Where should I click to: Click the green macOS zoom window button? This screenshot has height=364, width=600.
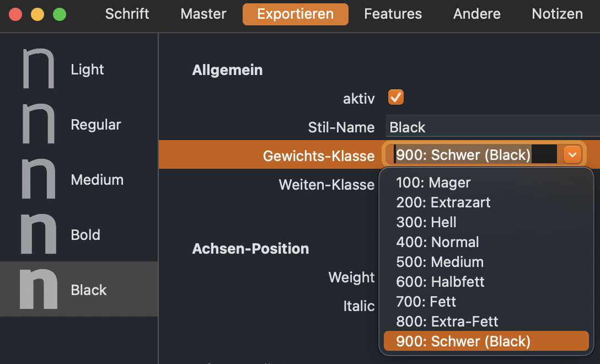(60, 14)
